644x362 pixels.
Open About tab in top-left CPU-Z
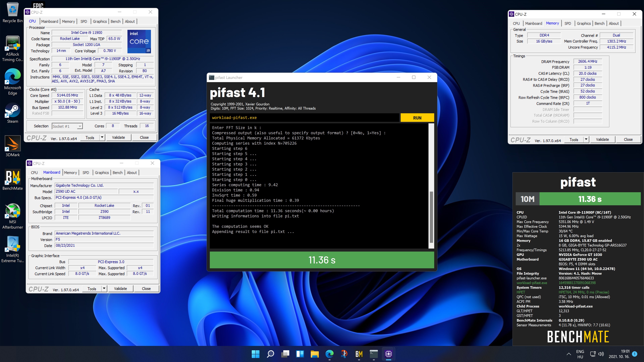pos(130,21)
